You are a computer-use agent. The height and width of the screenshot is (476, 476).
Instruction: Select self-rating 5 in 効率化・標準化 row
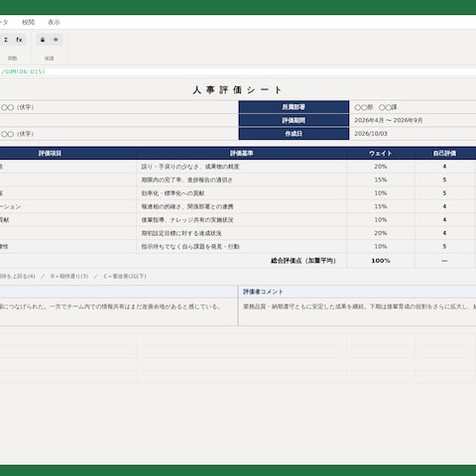pyautogui.click(x=444, y=193)
